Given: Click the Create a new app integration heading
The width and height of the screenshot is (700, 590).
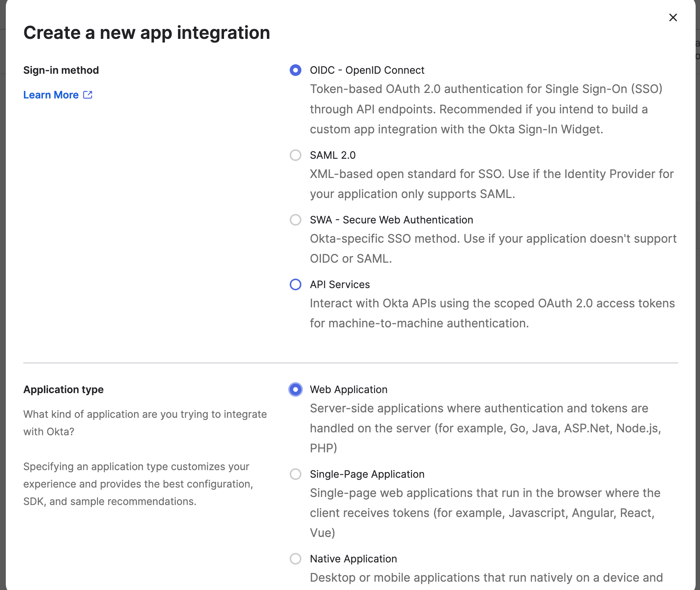Looking at the screenshot, I should tap(147, 33).
